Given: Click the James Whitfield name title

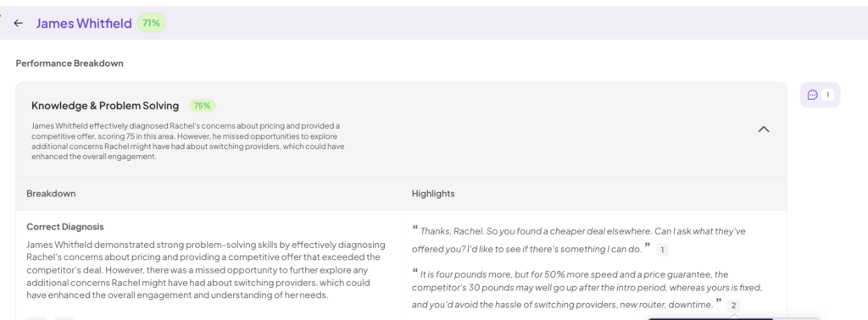Looking at the screenshot, I should (84, 23).
